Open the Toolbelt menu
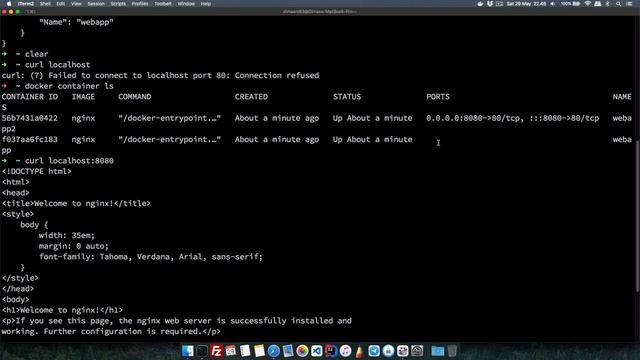Screen dimensions: 640x360 click(163, 4)
